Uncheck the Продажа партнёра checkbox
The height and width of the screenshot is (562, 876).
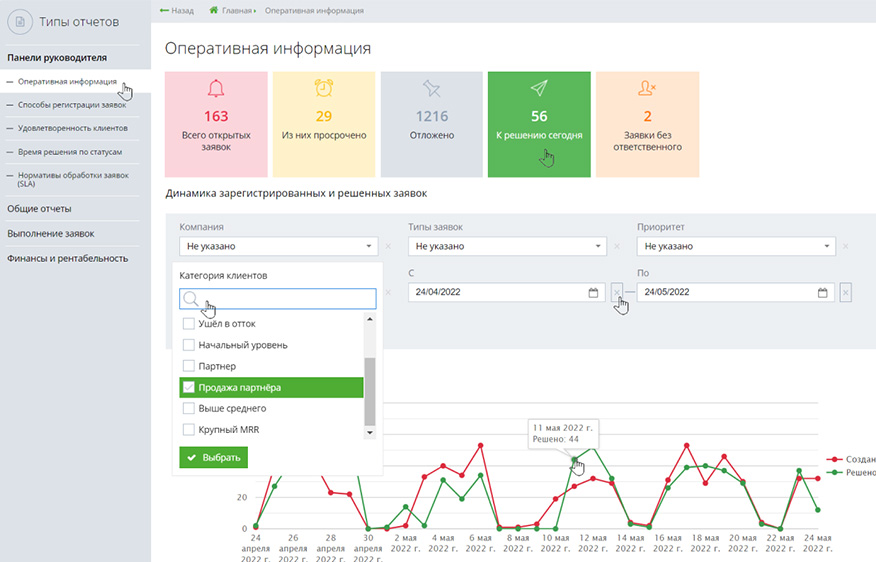(189, 387)
